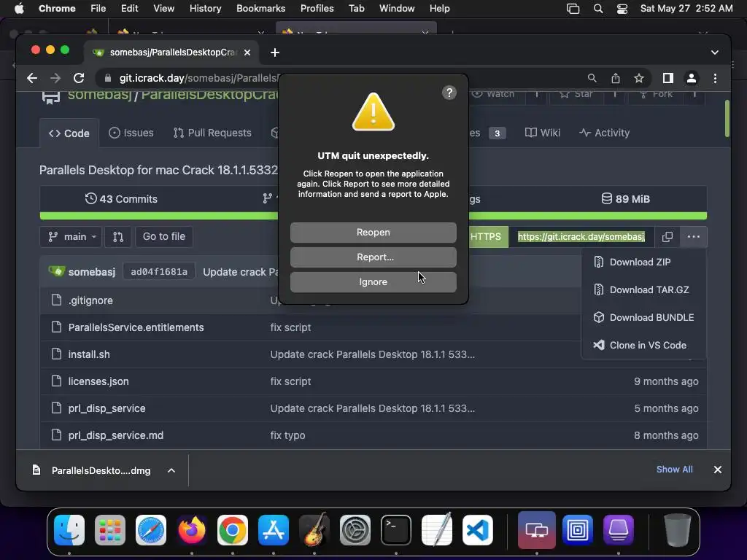Reload the page in Chrome

(x=79, y=78)
